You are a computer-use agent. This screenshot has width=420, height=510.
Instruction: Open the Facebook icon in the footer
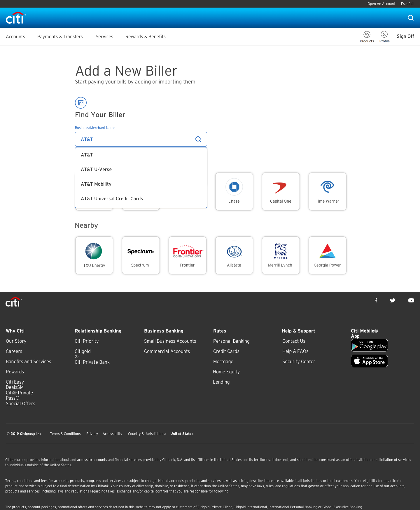tap(376, 300)
